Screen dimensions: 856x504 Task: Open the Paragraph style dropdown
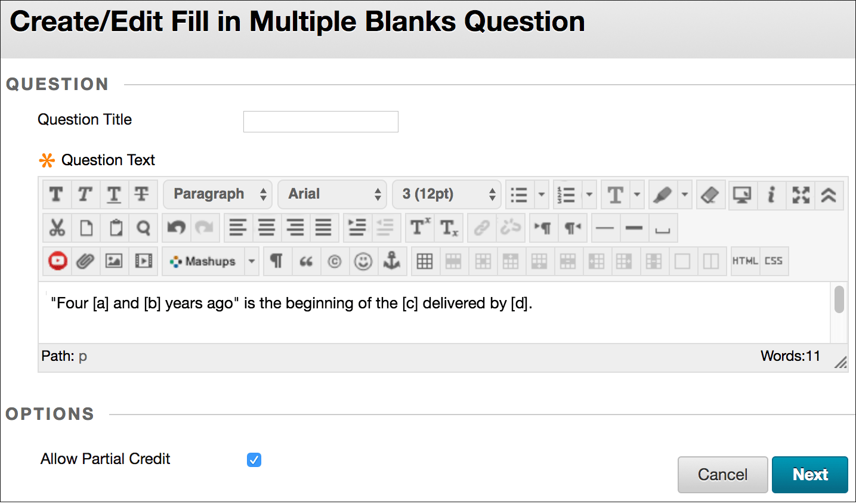217,194
